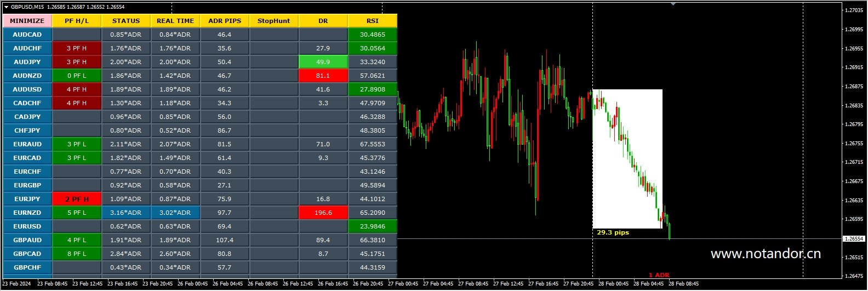Open the AUDNZD symbol button
The width and height of the screenshot is (868, 291).
[27, 76]
